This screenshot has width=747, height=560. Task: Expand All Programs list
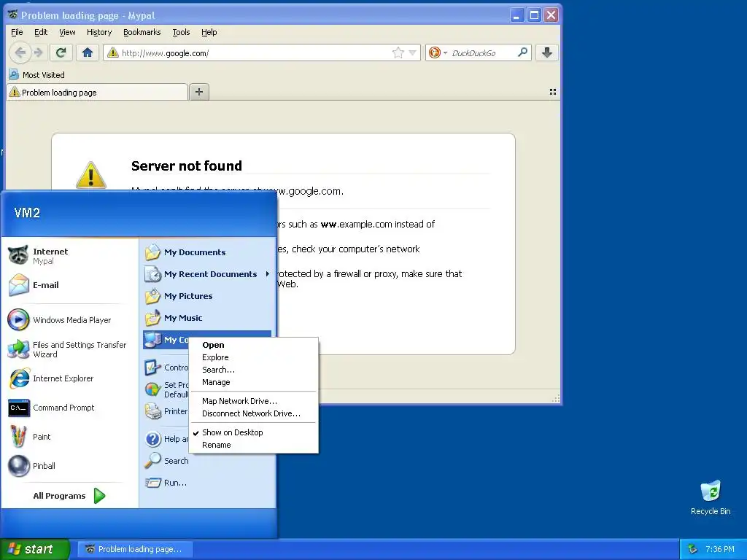pyautogui.click(x=69, y=496)
